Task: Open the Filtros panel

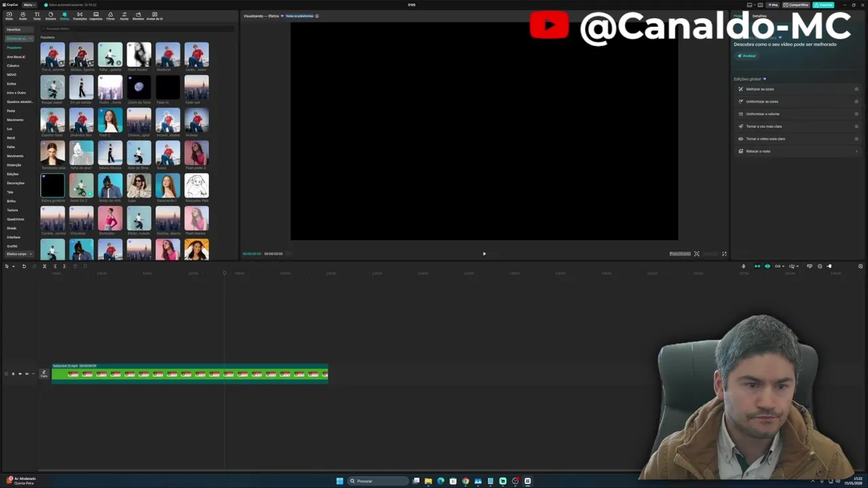Action: [x=111, y=16]
